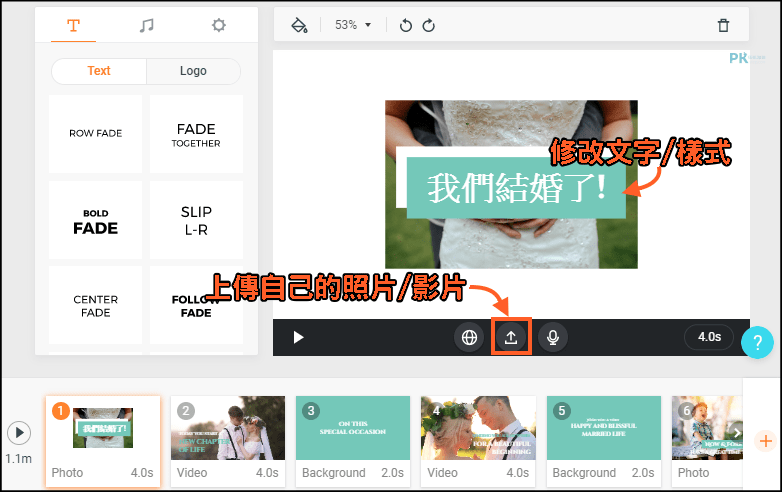The image size is (782, 492).
Task: Play the scene preview
Action: pyautogui.click(x=298, y=337)
